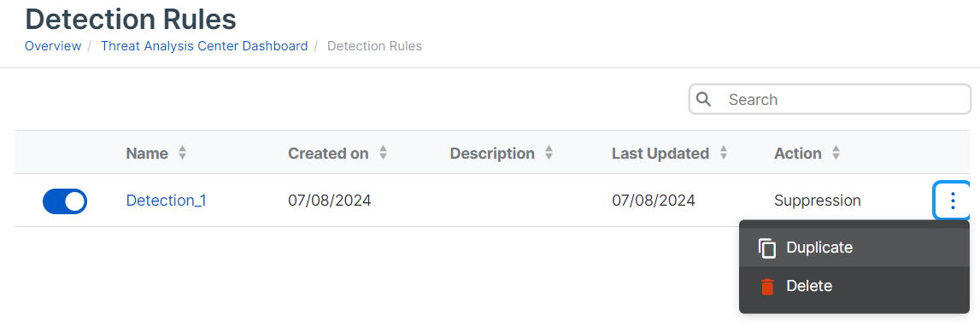Click the copy icon beside Duplicate
Screen dimensions: 980x332
pos(767,248)
